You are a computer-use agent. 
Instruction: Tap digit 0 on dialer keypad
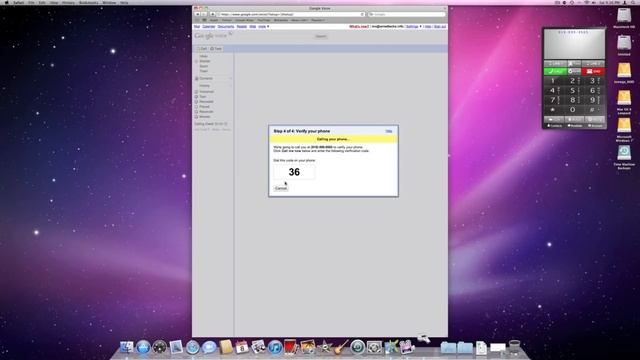[573, 109]
